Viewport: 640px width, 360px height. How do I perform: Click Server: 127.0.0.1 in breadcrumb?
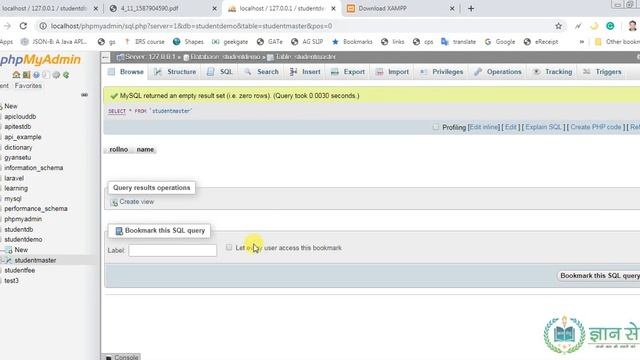tap(150, 57)
